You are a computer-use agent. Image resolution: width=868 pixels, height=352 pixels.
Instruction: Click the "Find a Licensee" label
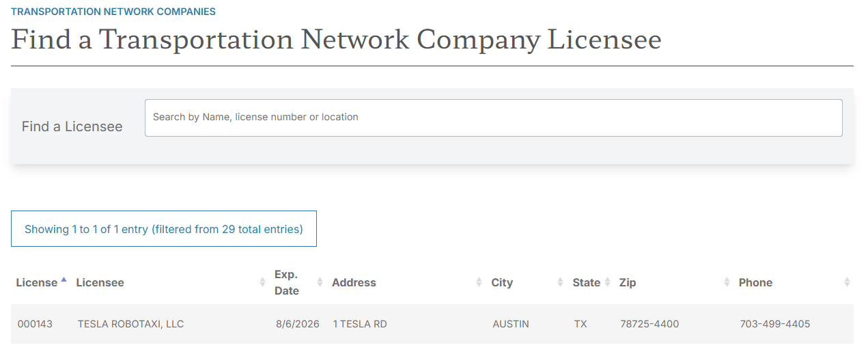[72, 126]
